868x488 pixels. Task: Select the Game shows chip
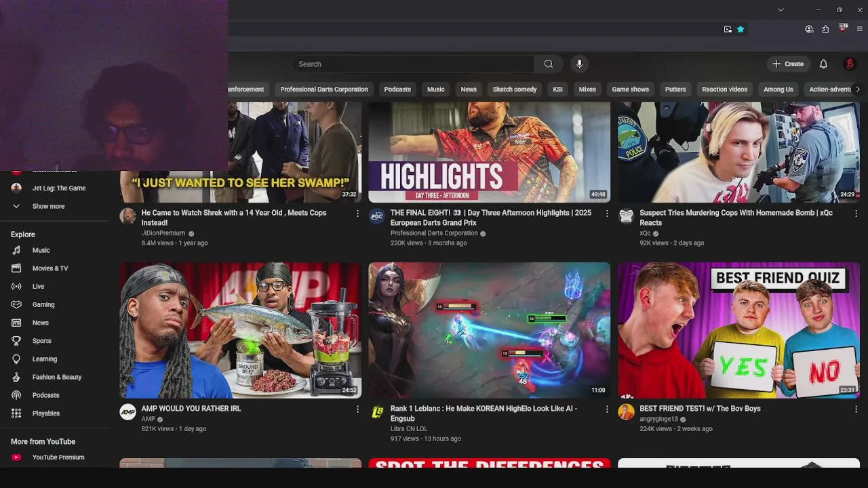pos(631,89)
